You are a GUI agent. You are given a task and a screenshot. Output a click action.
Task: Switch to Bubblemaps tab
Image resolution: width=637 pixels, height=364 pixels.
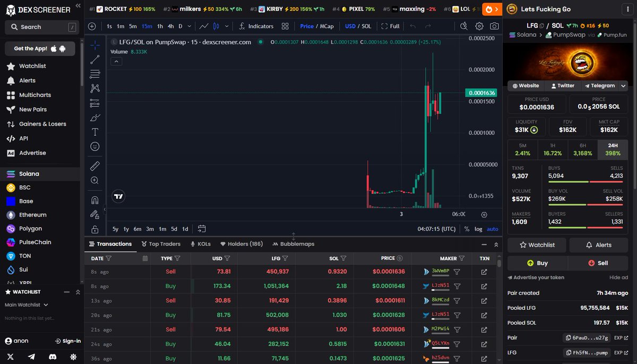(294, 244)
